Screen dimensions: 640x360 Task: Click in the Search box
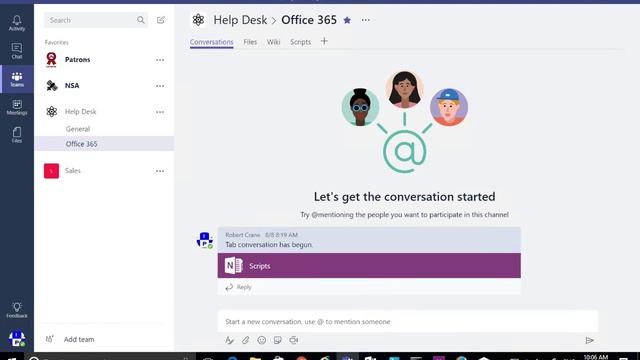pyautogui.click(x=96, y=20)
